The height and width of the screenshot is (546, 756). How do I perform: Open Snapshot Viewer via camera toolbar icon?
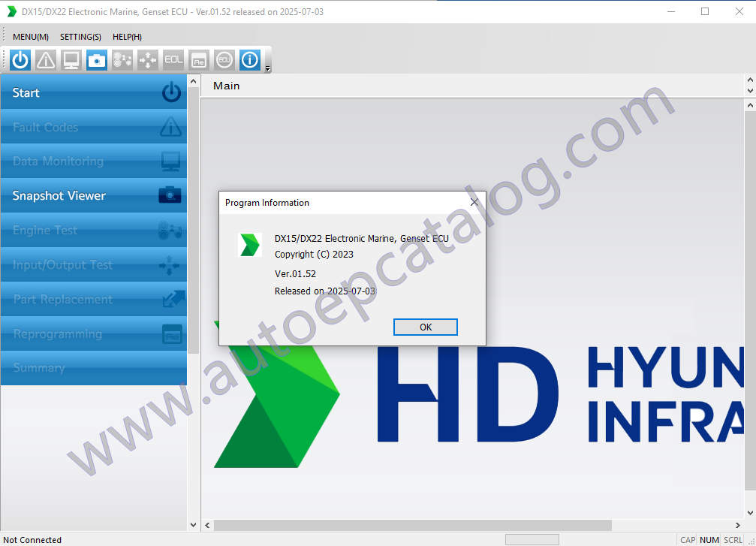[x=97, y=60]
